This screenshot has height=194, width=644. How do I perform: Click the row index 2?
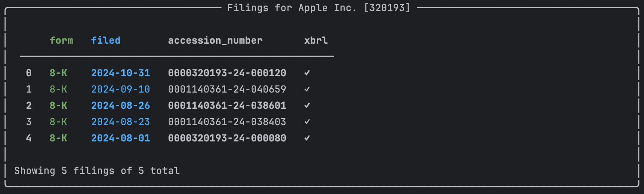pos(29,106)
